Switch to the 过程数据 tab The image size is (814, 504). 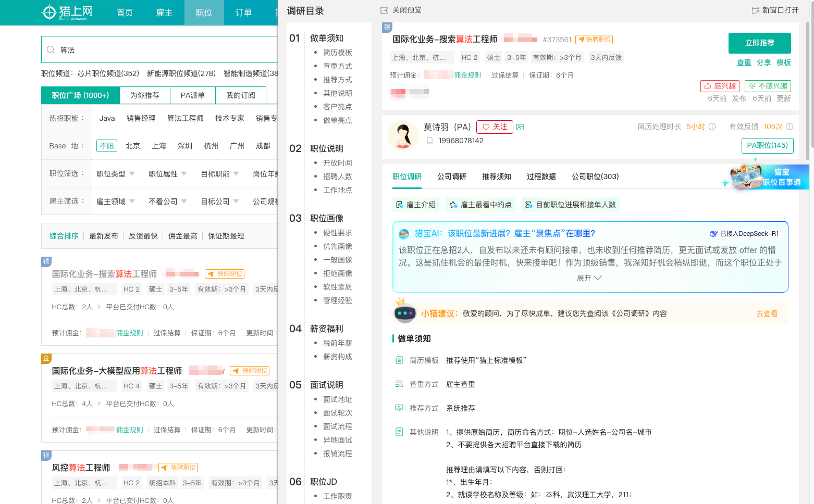[541, 177]
